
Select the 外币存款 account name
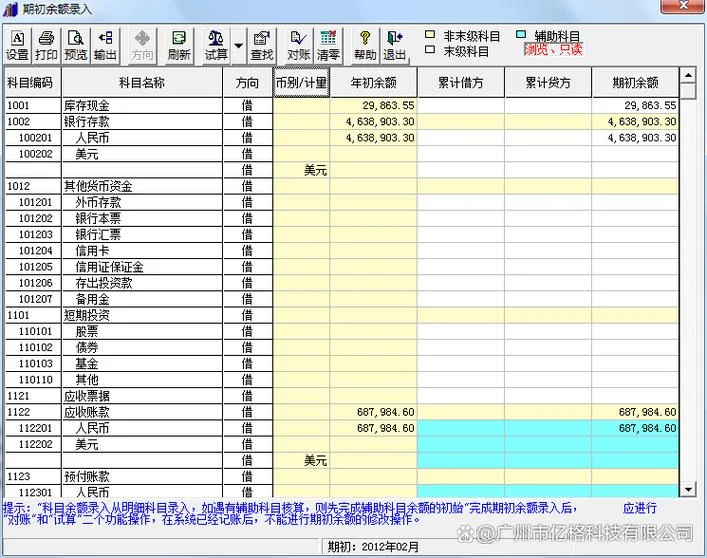coord(98,202)
